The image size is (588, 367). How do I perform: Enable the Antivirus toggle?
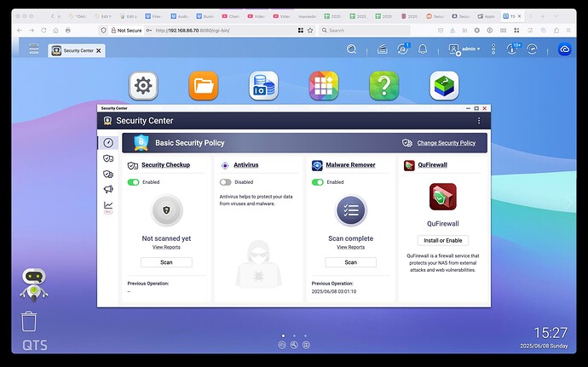[225, 182]
